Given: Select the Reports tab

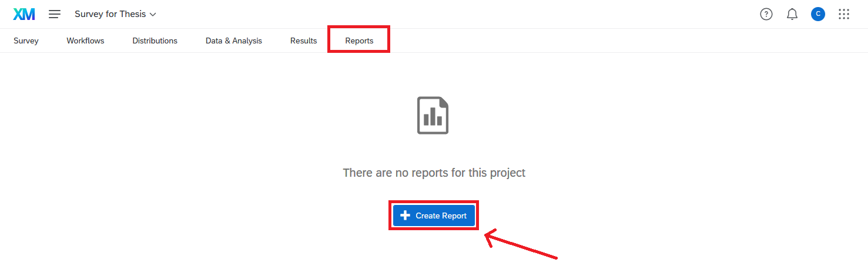Looking at the screenshot, I should (359, 41).
